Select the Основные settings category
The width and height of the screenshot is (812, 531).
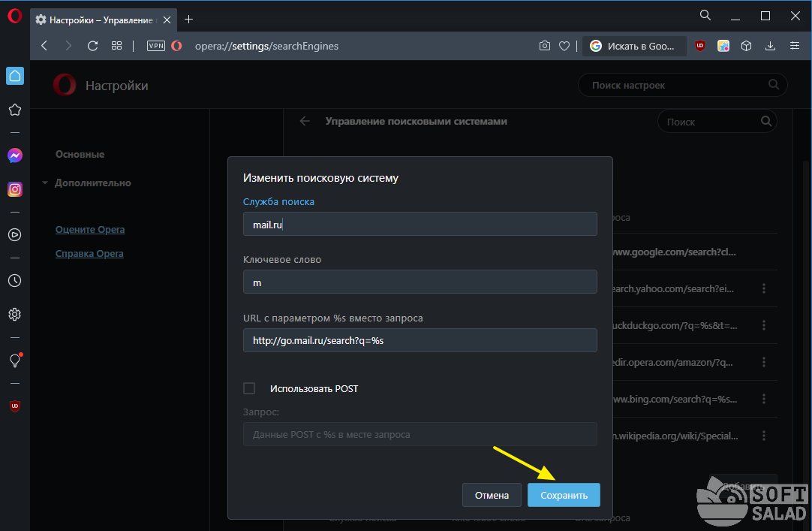[x=80, y=154]
